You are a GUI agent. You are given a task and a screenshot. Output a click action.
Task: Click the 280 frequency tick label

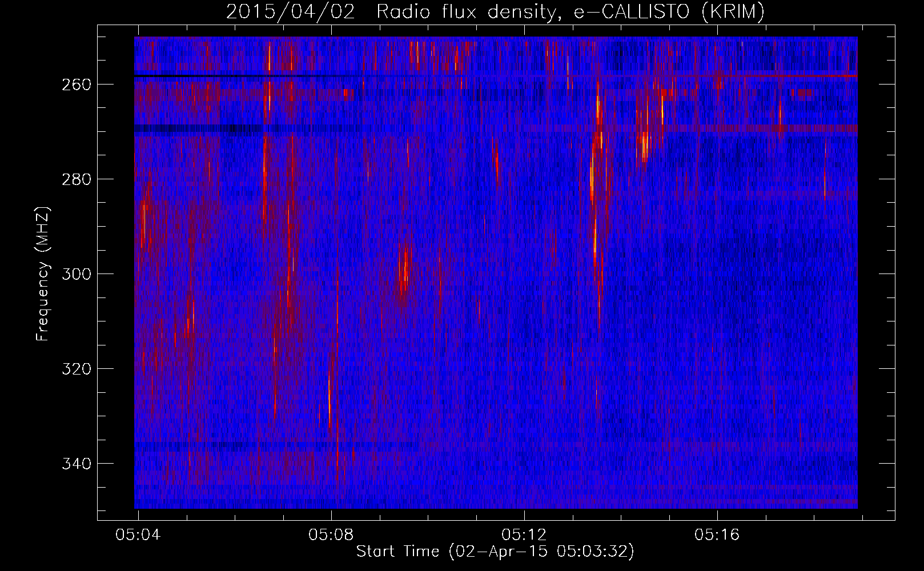pos(77,179)
